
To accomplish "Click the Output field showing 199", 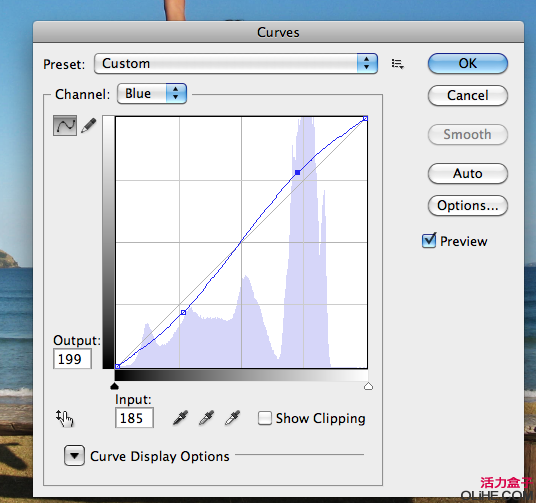I will click(x=72, y=359).
